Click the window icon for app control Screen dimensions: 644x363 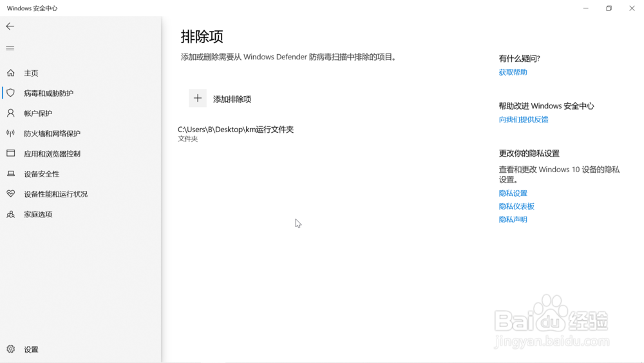11,153
